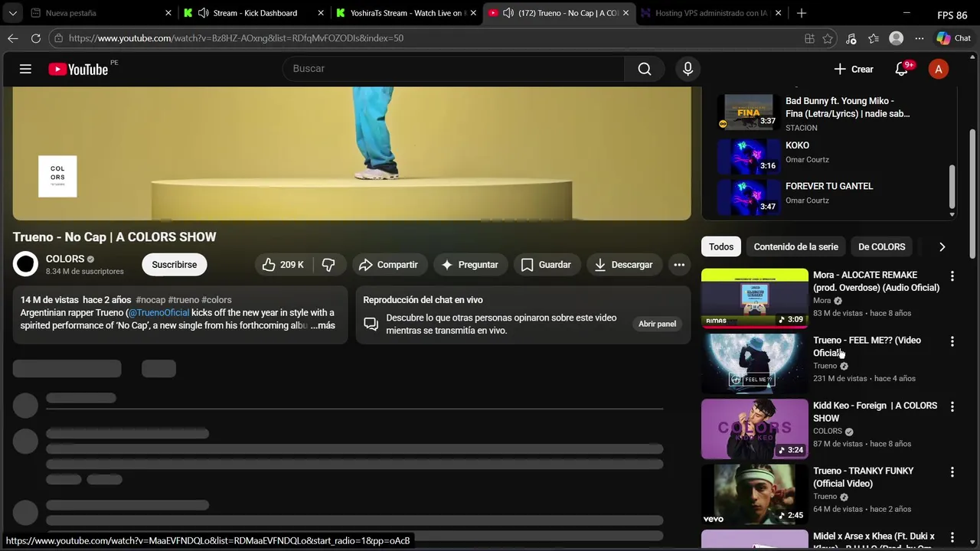Click the Descargar download button
980x551 pixels.
624,265
